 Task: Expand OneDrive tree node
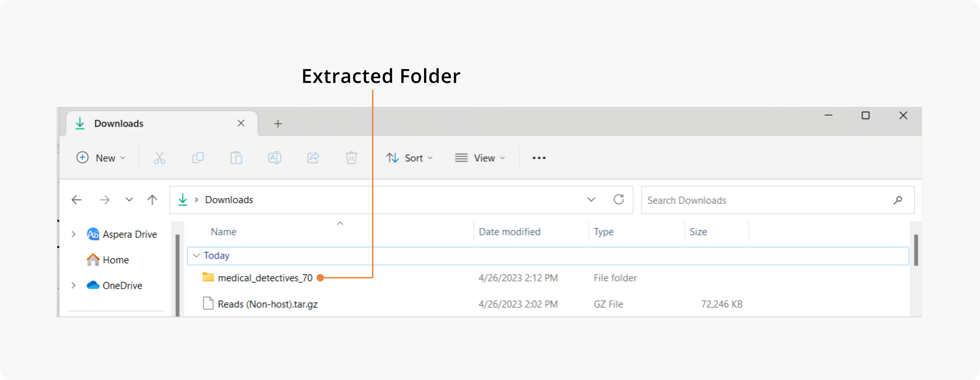73,285
